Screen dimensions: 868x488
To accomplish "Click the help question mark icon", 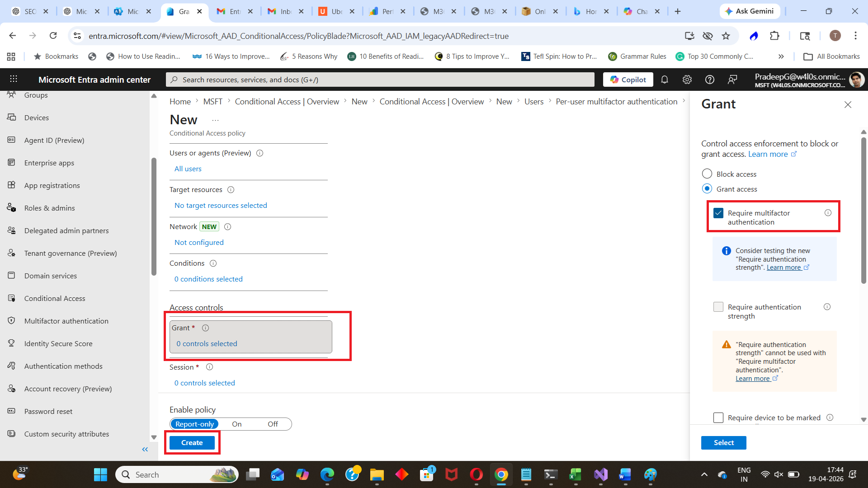I will [710, 80].
